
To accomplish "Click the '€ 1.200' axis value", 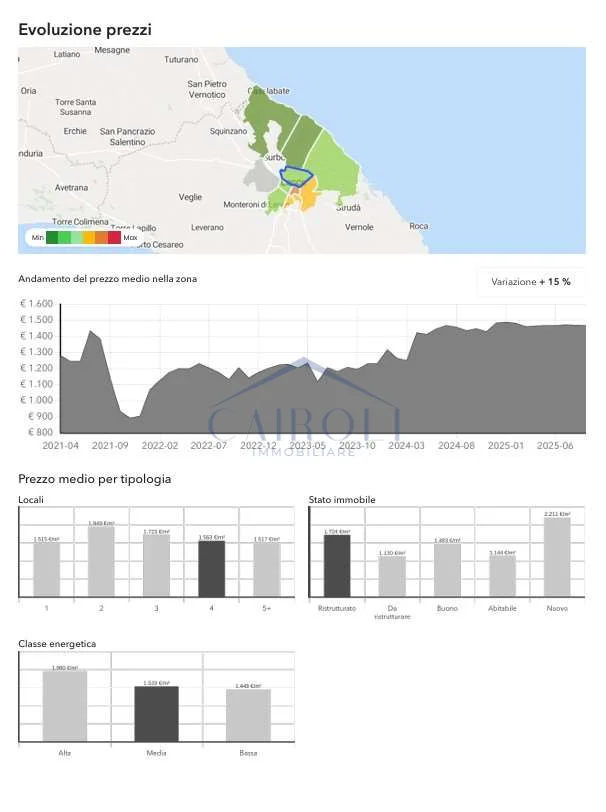I will 36,368.
